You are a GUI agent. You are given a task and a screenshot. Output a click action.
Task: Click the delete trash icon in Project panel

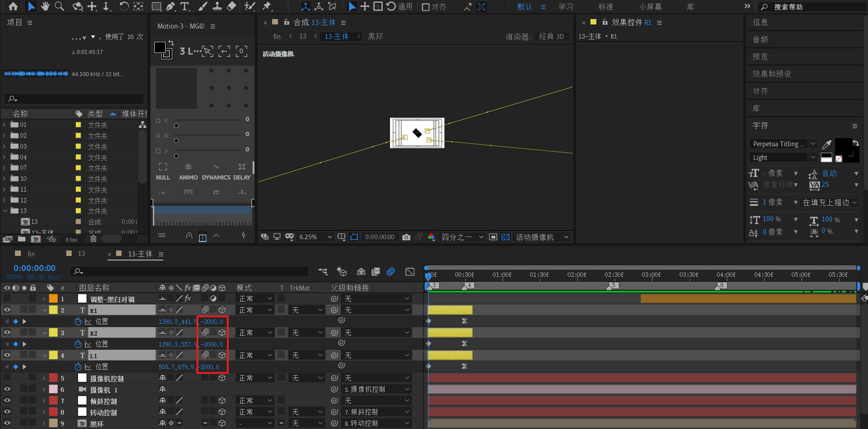click(x=93, y=239)
